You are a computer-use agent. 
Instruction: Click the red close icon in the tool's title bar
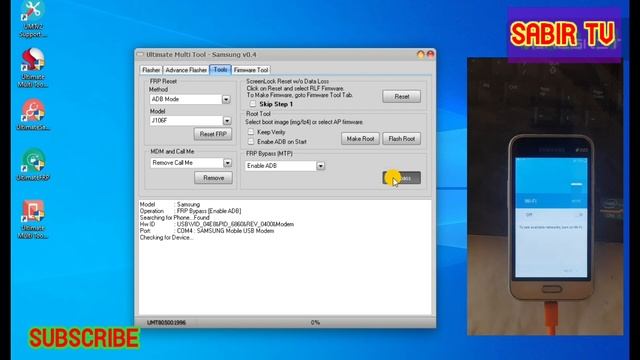430,54
